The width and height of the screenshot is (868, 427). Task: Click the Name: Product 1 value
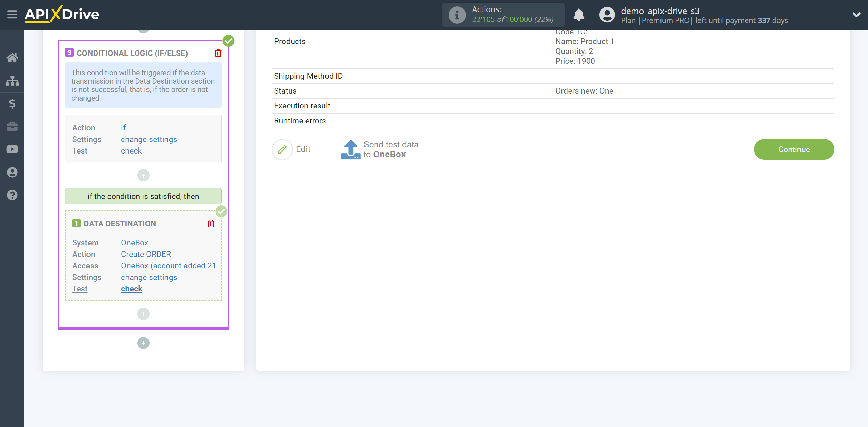click(585, 41)
